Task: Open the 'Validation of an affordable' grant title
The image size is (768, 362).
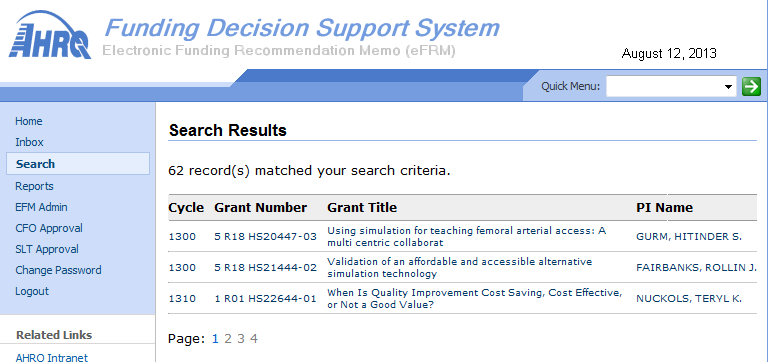Action: click(459, 267)
